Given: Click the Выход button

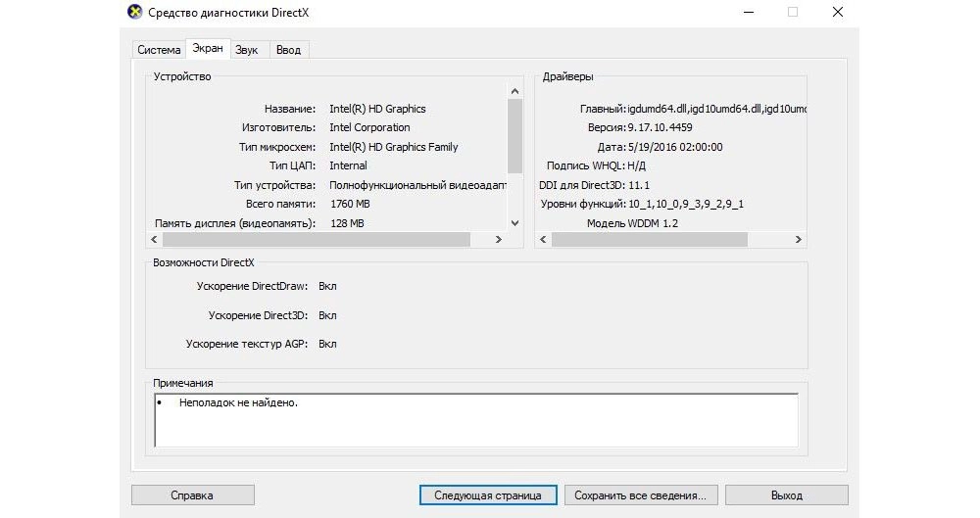Looking at the screenshot, I should coord(786,494).
